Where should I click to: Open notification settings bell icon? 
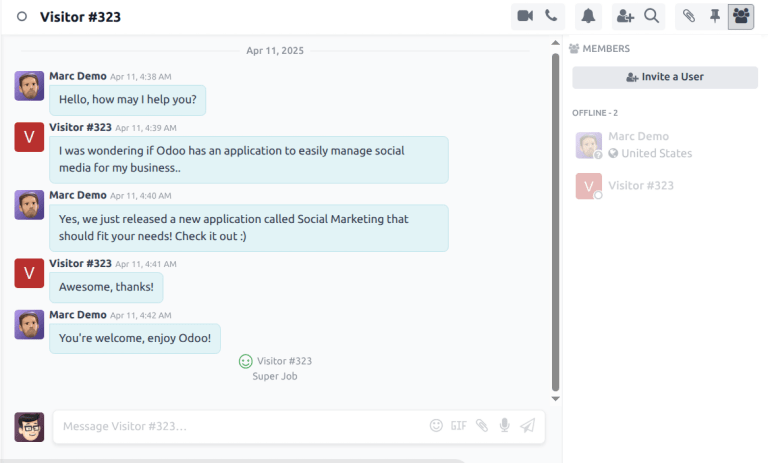589,16
